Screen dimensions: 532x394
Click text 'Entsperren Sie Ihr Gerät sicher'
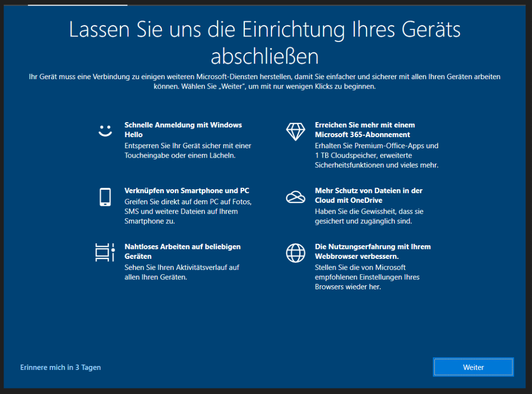click(188, 151)
